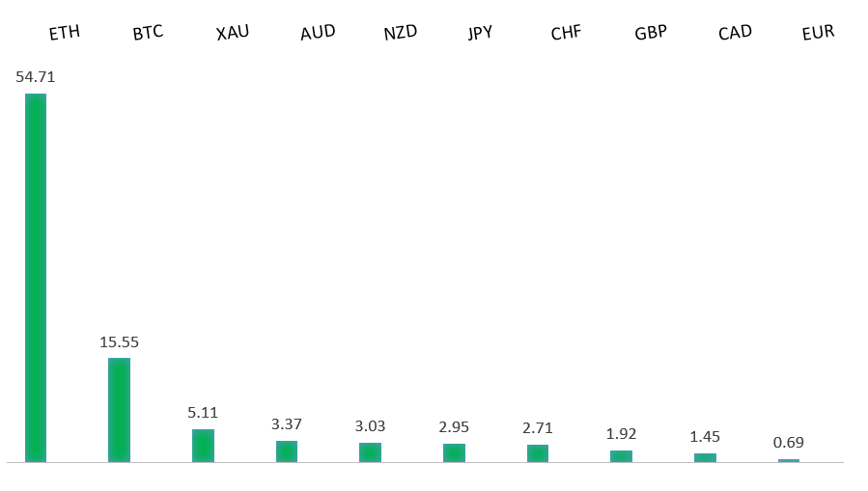The image size is (868, 491).
Task: Click the ETH bar in the chart
Action: [x=36, y=278]
